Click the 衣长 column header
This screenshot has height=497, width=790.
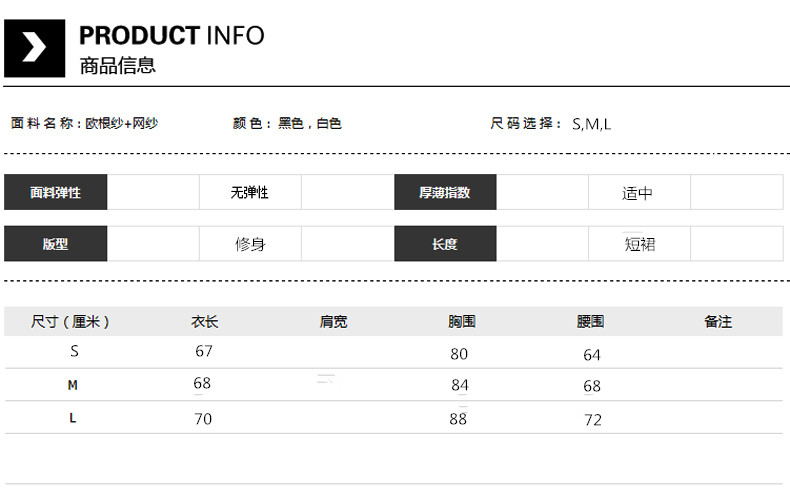pos(204,322)
